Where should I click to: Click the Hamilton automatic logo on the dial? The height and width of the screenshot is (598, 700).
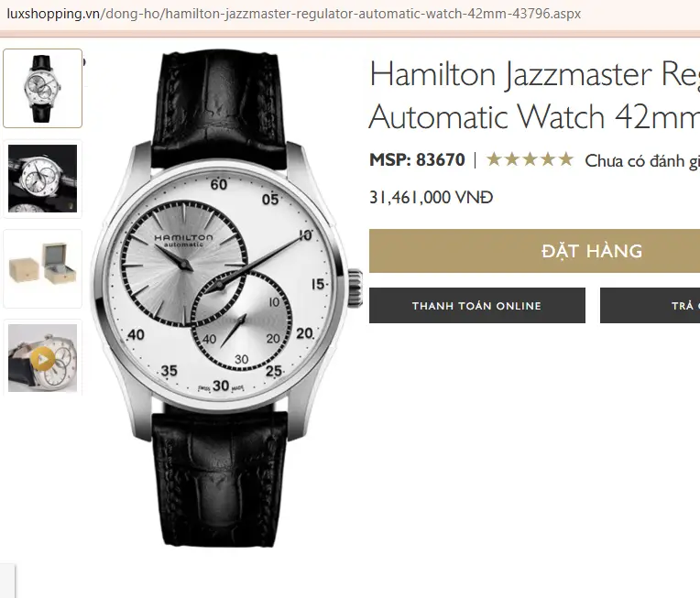coord(183,241)
